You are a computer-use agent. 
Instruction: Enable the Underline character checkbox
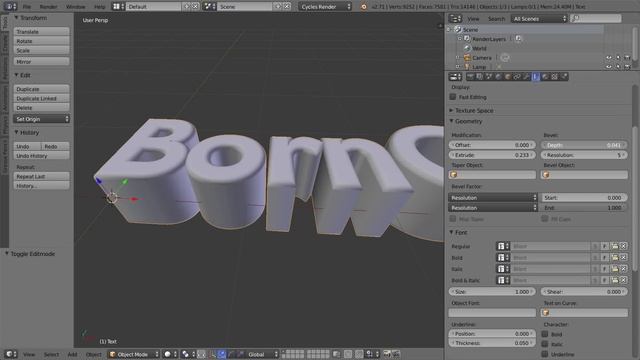[544, 354]
